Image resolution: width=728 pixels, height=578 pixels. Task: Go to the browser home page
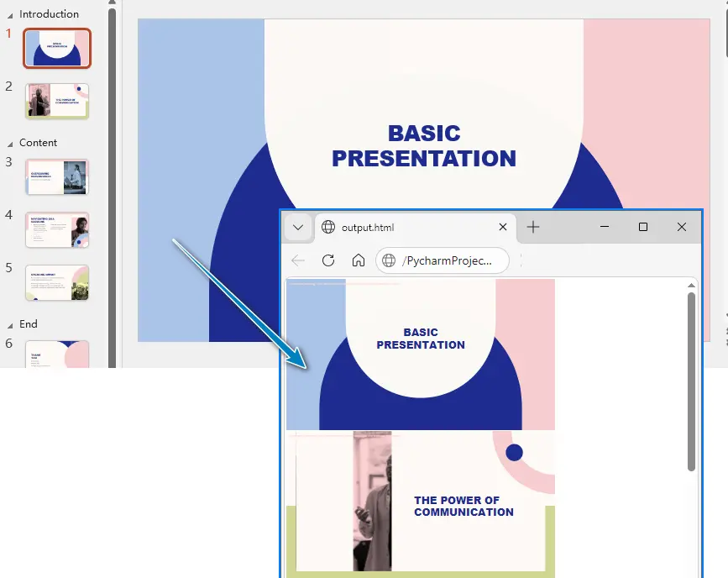pos(358,260)
